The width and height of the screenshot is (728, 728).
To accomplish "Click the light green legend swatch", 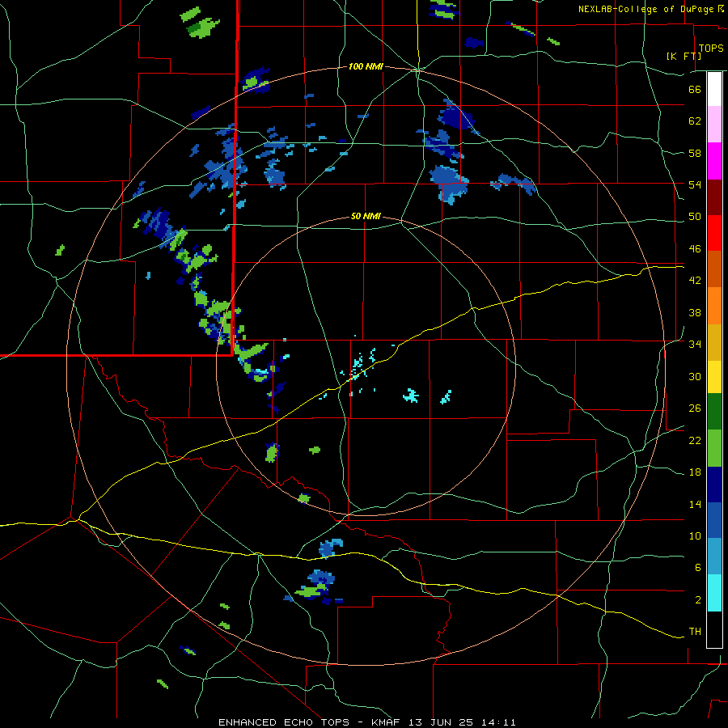I will pos(714,448).
